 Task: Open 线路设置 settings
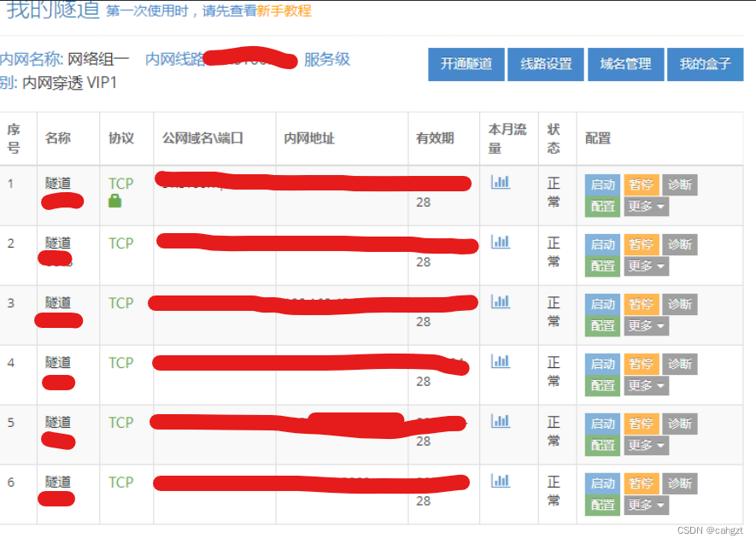546,64
